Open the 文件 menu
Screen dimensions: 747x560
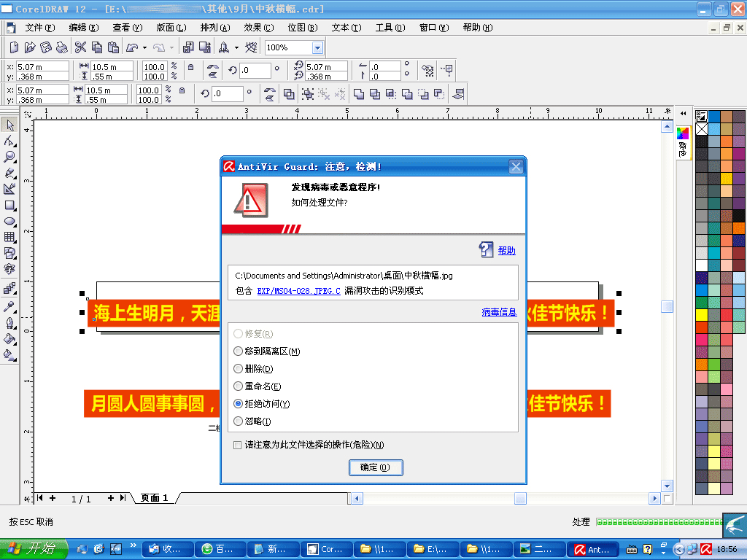[x=40, y=28]
